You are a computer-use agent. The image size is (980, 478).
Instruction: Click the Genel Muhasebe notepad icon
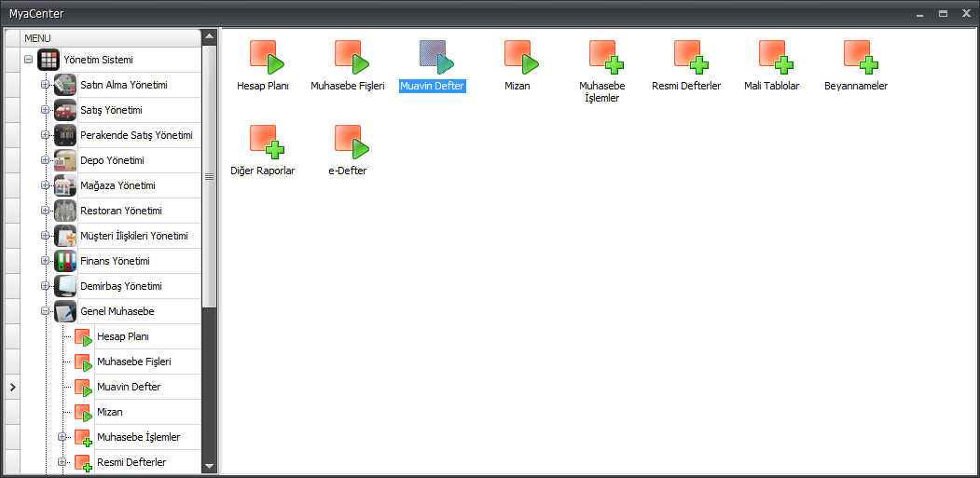pyautogui.click(x=65, y=311)
